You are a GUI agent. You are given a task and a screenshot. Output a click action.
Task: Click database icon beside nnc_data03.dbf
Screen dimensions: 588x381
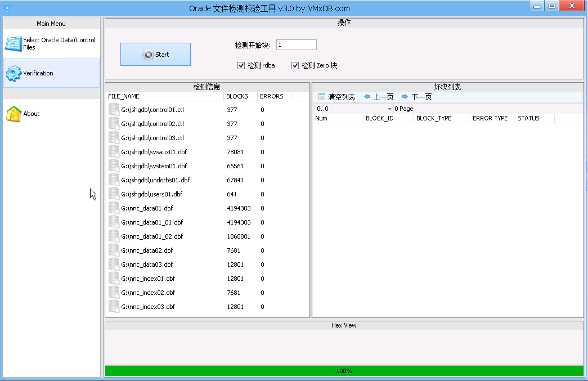point(114,265)
